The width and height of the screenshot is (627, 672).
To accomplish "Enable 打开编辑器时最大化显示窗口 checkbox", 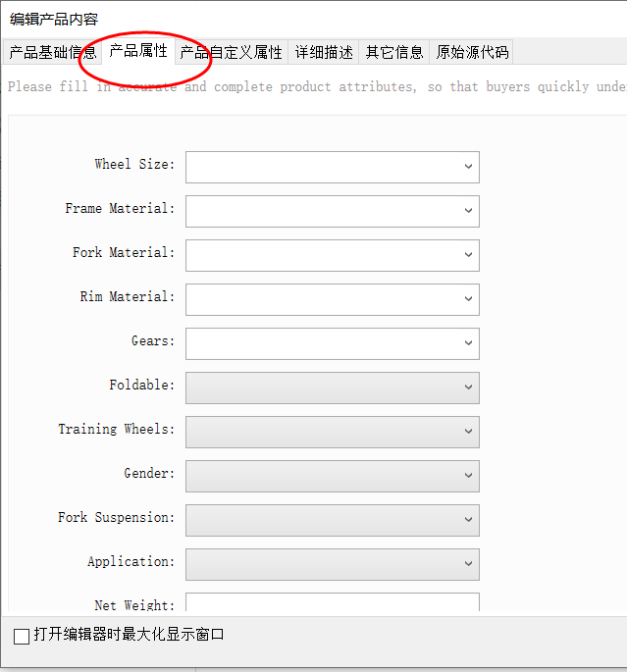I will point(22,637).
